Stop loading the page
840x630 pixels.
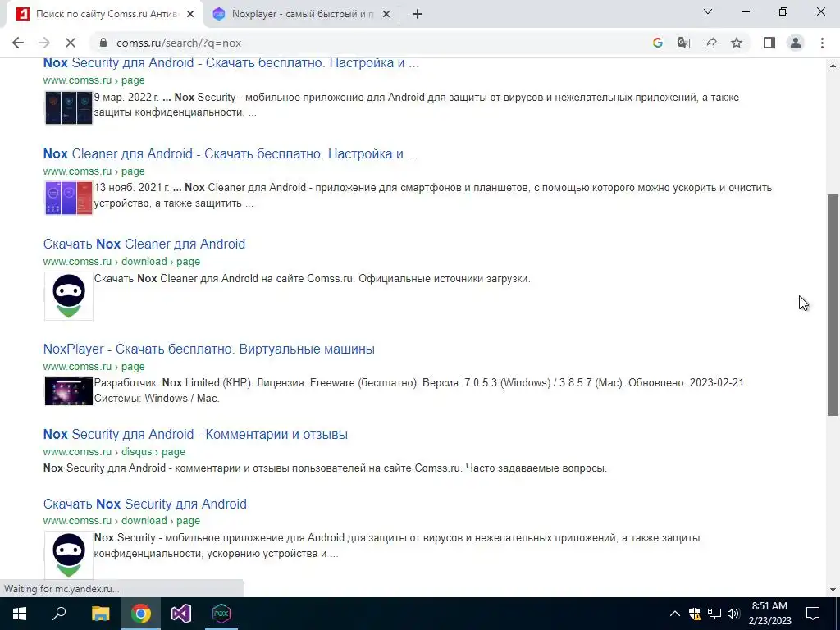point(71,43)
